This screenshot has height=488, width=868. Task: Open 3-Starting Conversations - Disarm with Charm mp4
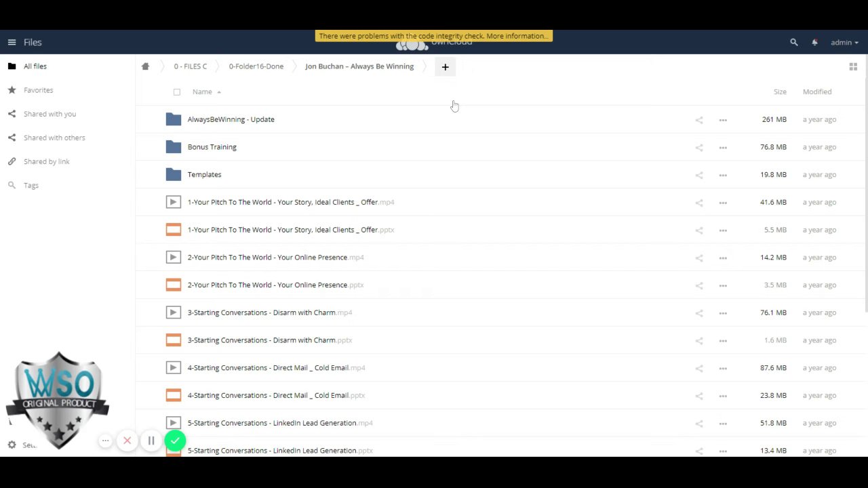[270, 312]
